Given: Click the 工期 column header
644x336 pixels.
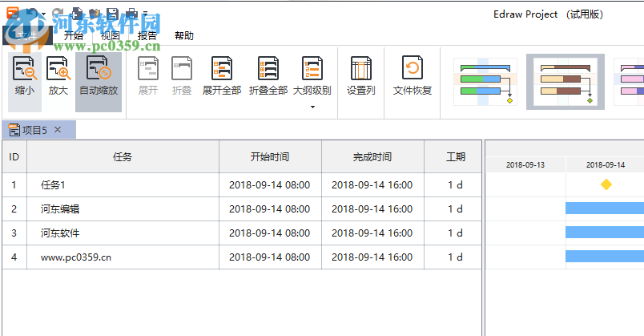Looking at the screenshot, I should 453,156.
